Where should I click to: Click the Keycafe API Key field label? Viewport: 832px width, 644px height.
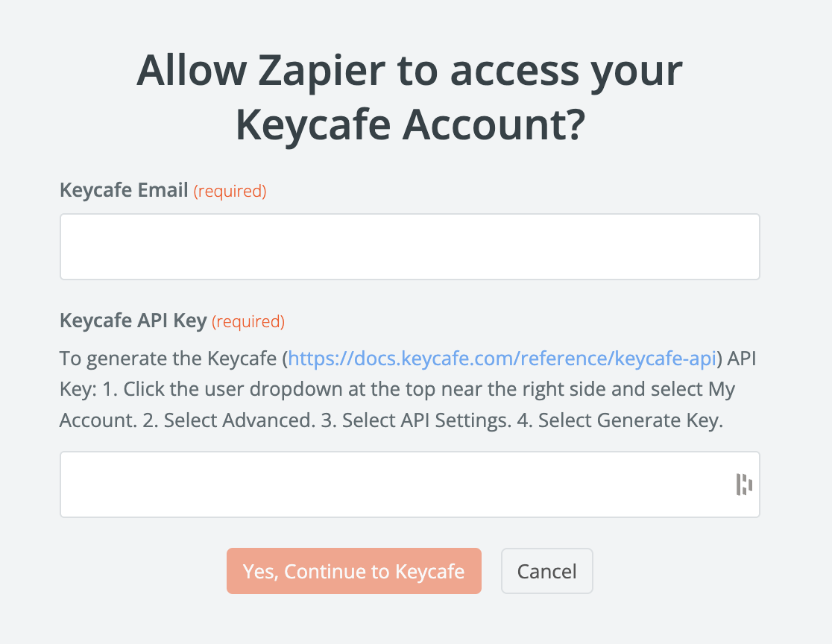pyautogui.click(x=133, y=321)
